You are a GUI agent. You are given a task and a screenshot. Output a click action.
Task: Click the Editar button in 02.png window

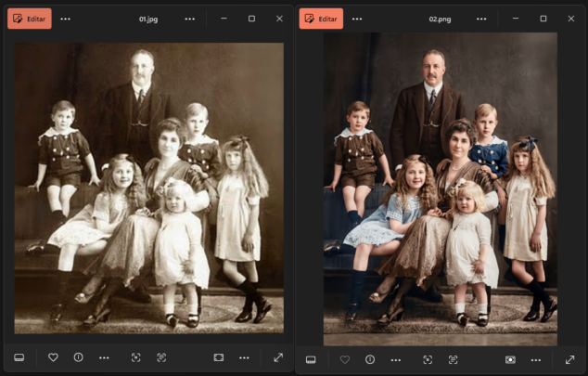tap(321, 19)
